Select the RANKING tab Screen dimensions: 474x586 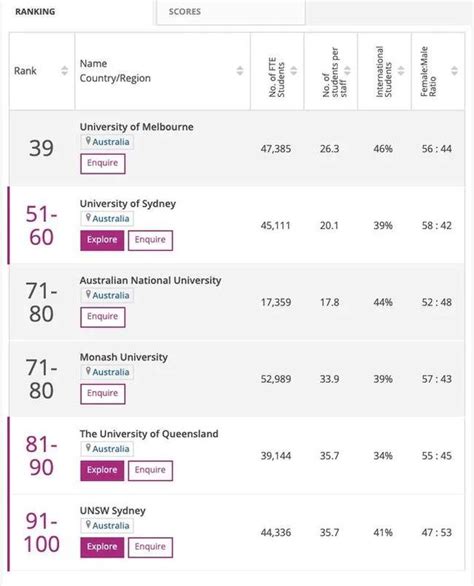[x=35, y=12]
